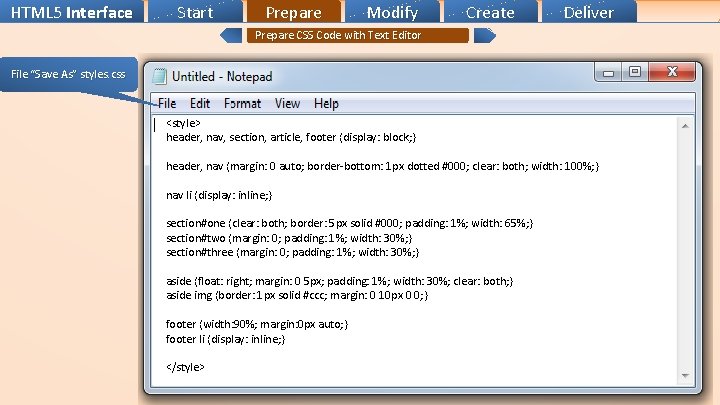Screen dimensions: 720x405
Task: Click the scrollbar up arrow in Notepad
Action: pyautogui.click(x=685, y=126)
